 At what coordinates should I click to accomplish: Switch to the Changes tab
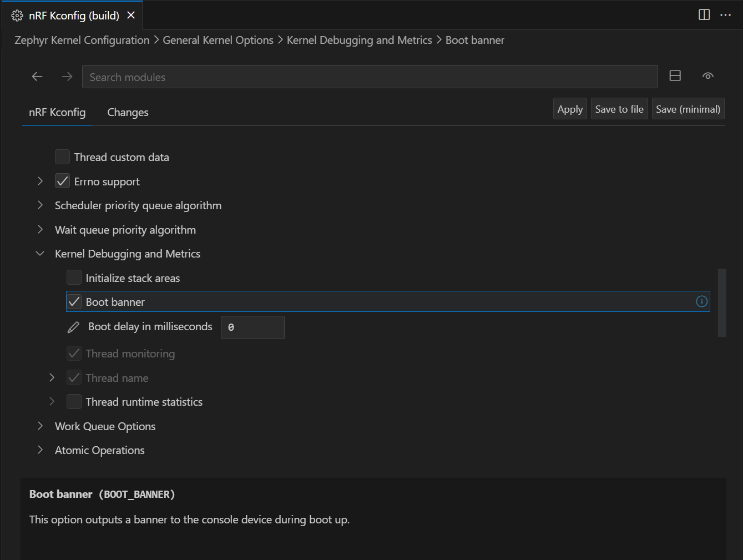[128, 112]
